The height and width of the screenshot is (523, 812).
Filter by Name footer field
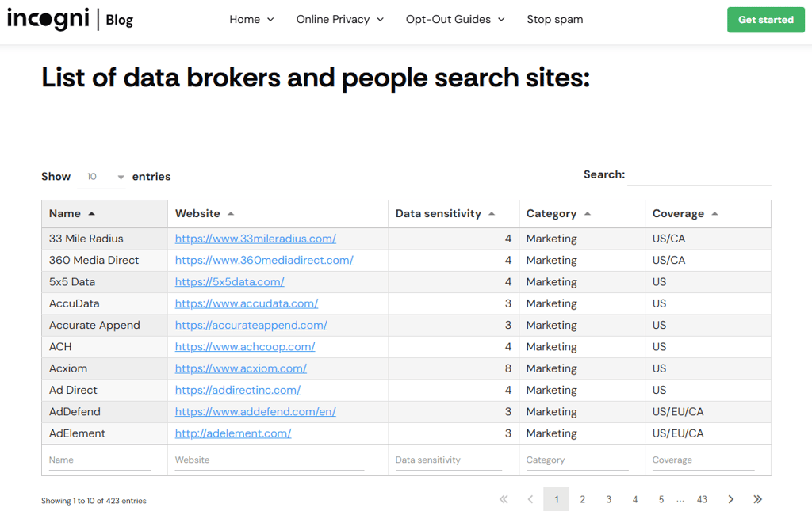(x=100, y=460)
